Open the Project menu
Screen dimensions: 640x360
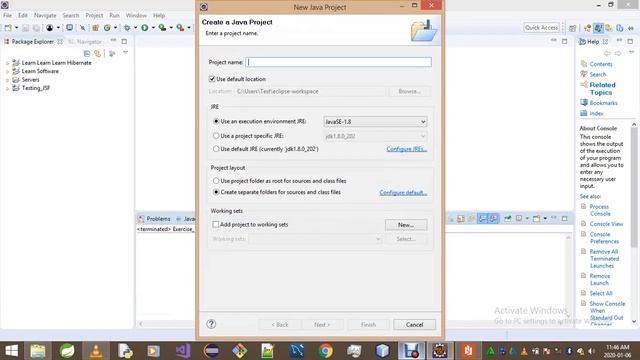pyautogui.click(x=94, y=16)
